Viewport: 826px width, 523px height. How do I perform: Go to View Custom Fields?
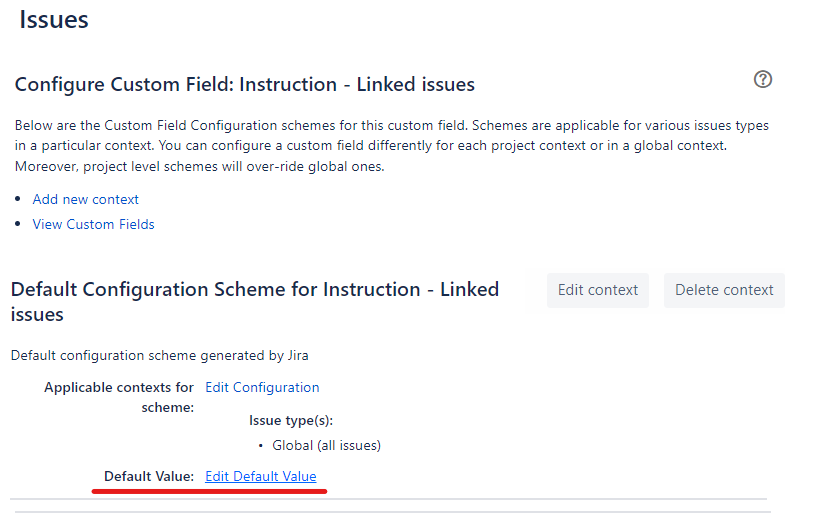click(x=93, y=224)
